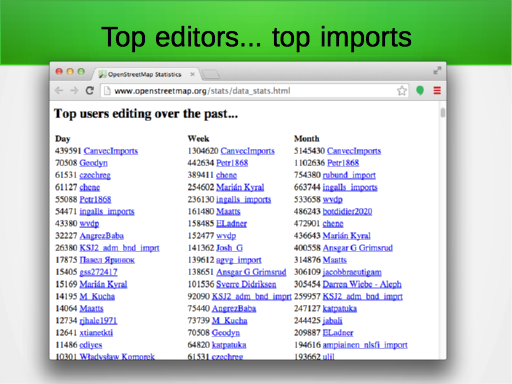The width and height of the screenshot is (512, 384).
Task: Click the address bar URL field
Action: 253,91
